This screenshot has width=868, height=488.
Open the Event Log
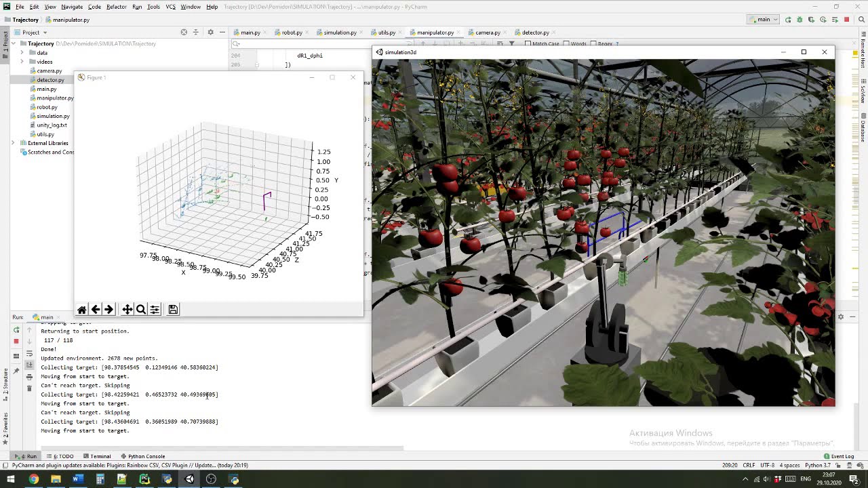[839, 456]
